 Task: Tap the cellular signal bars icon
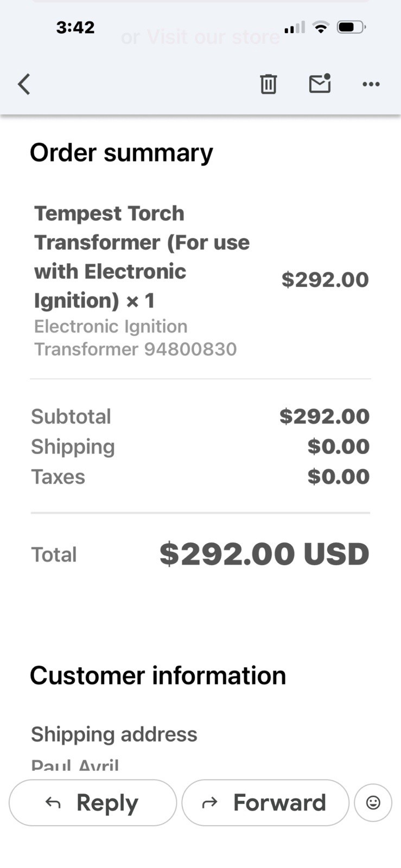click(x=295, y=28)
